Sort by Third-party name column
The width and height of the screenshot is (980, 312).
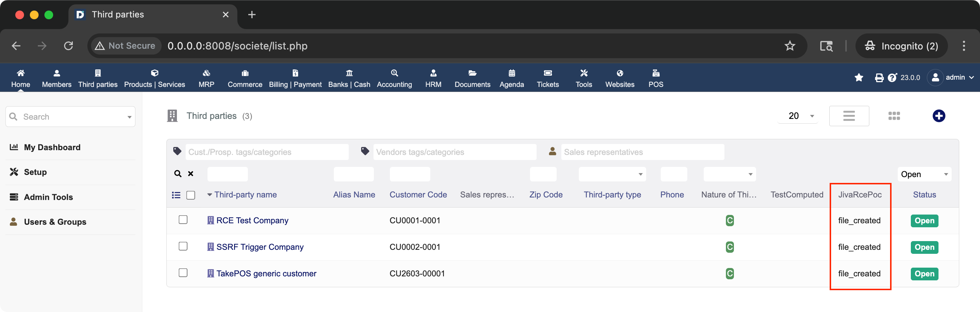pos(245,195)
